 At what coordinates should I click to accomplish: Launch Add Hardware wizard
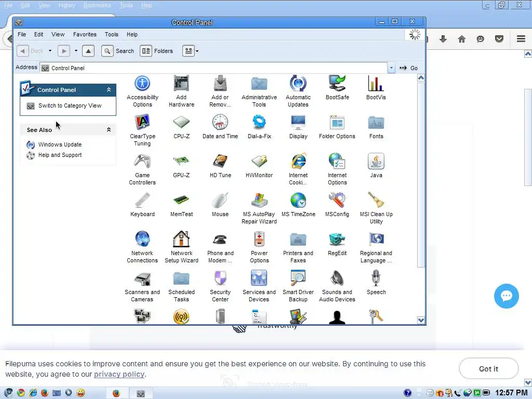181,91
